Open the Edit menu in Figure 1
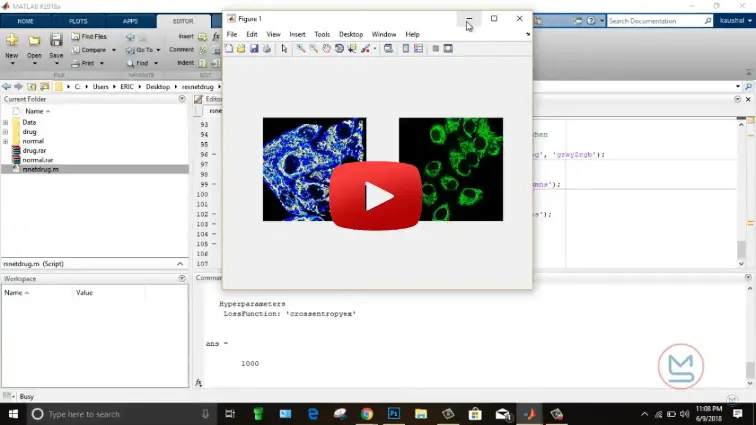 (252, 34)
